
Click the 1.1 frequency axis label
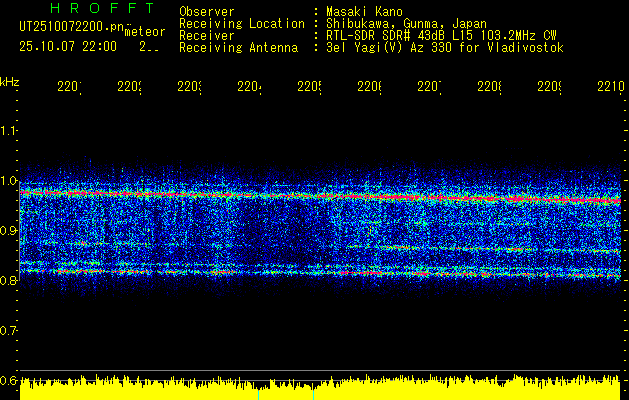(x=8, y=130)
